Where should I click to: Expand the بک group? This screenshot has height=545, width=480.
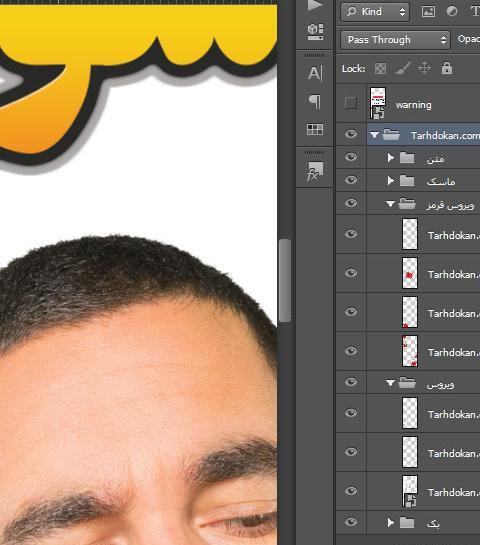pos(391,522)
